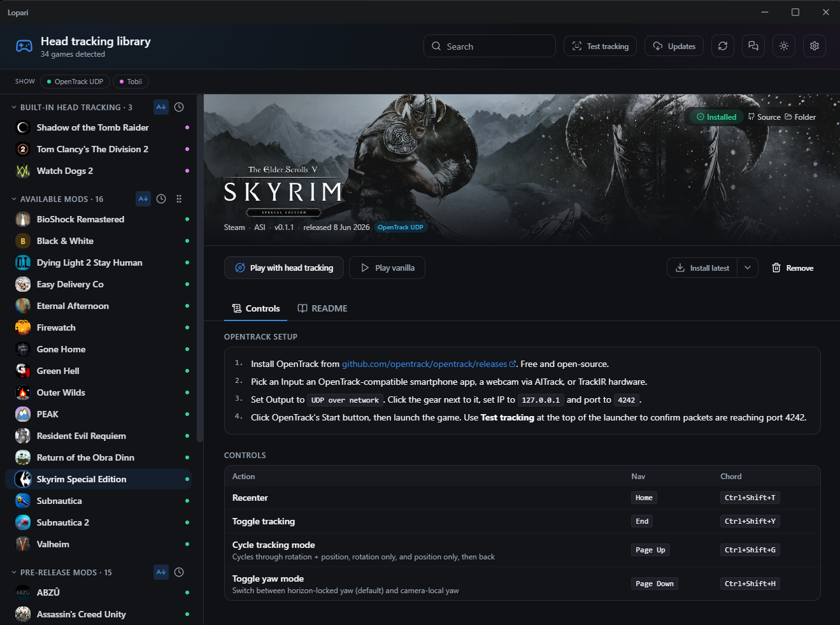Viewport: 840px width, 625px height.
Task: Toggle light/dark theme sun icon
Action: [x=784, y=46]
